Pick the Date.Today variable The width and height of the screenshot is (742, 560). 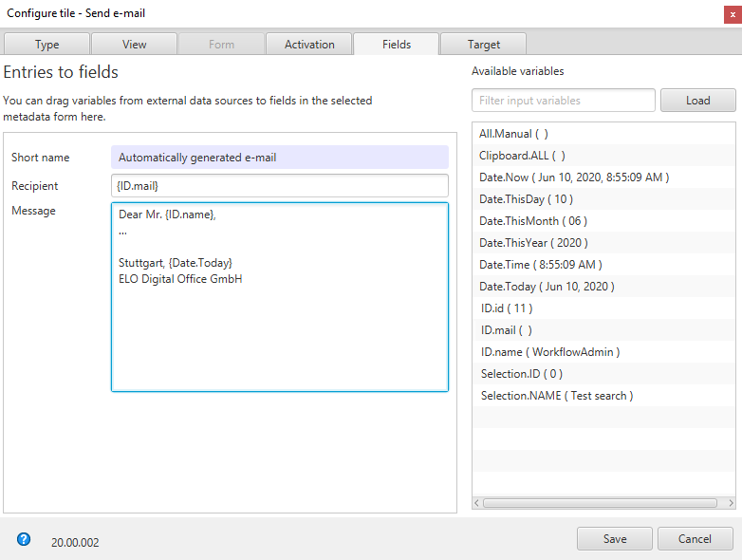pos(547,287)
